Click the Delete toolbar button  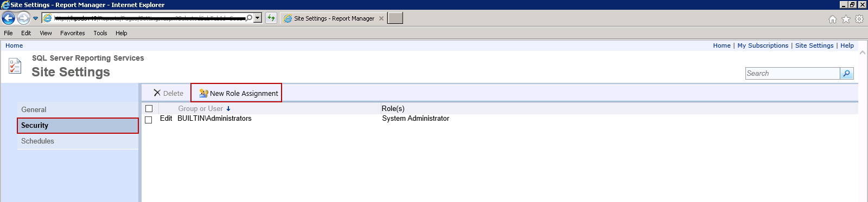pyautogui.click(x=168, y=93)
